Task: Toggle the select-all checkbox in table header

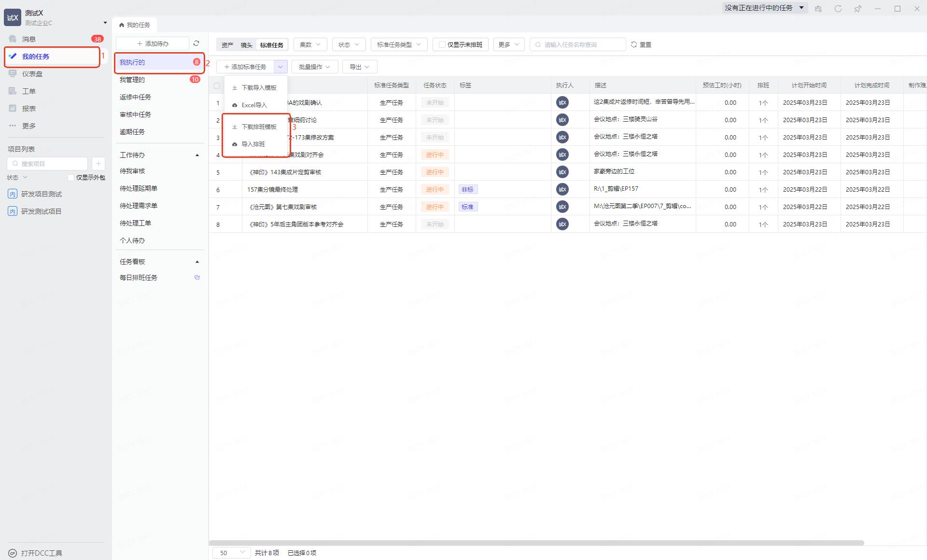Action: click(x=217, y=86)
